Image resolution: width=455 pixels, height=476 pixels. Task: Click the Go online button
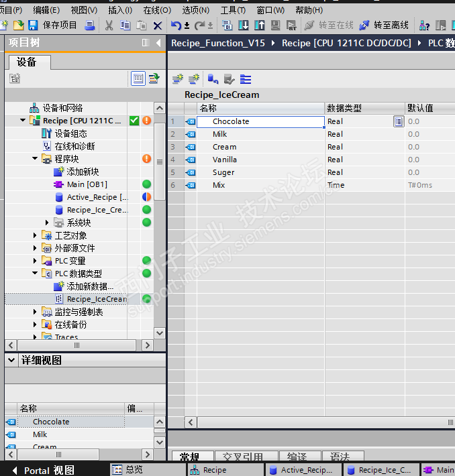[329, 25]
